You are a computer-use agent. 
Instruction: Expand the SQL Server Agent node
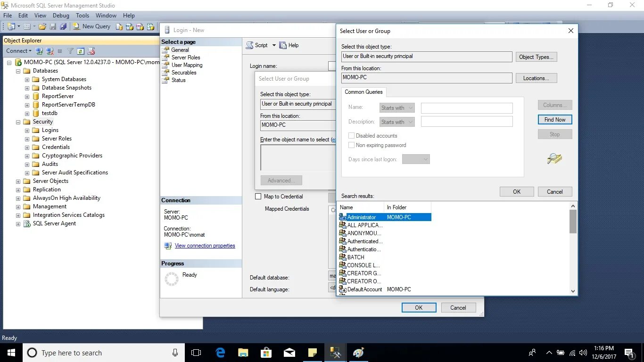tap(18, 223)
